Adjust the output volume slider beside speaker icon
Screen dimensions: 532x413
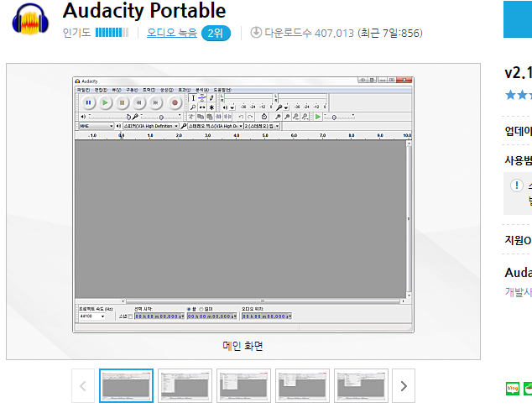109,117
